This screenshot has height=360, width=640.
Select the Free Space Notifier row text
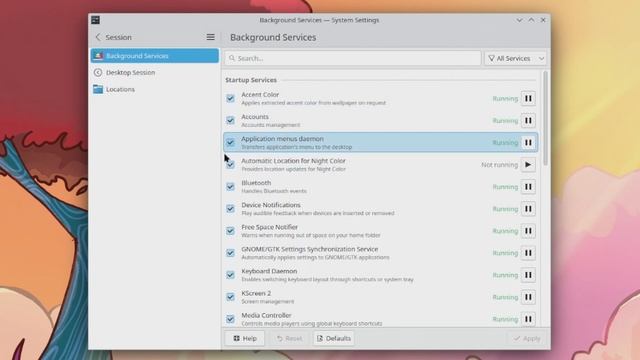[311, 231]
